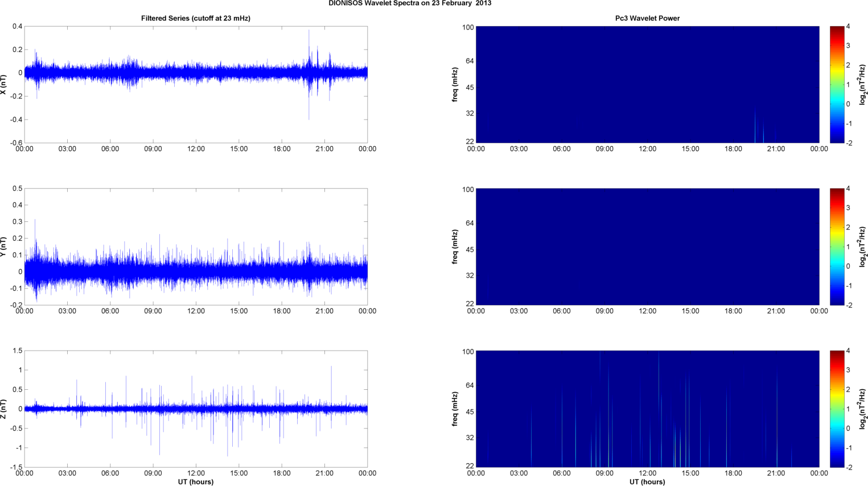Click the Y (nT) filtered time-series plot
The width and height of the screenshot is (868, 486).
click(196, 246)
